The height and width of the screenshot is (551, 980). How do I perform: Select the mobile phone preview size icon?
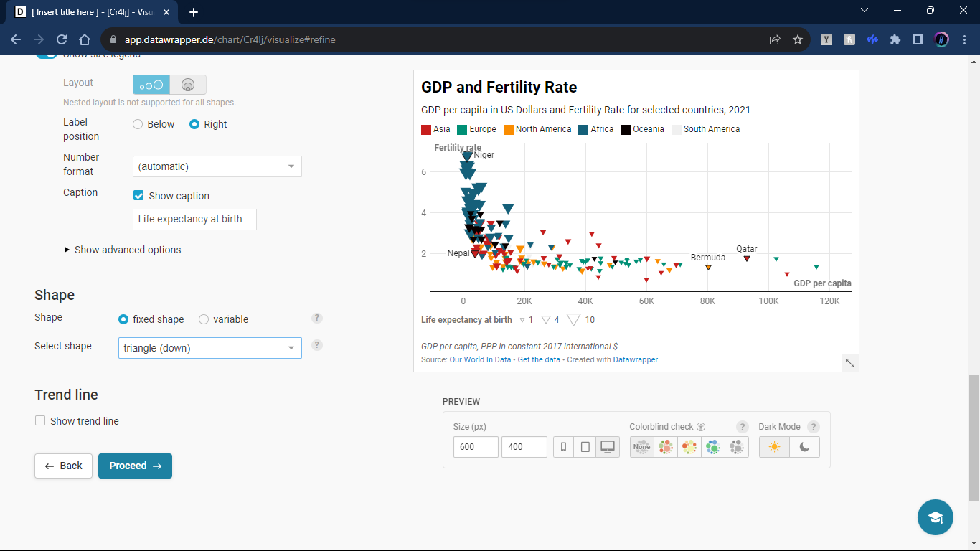click(x=564, y=447)
